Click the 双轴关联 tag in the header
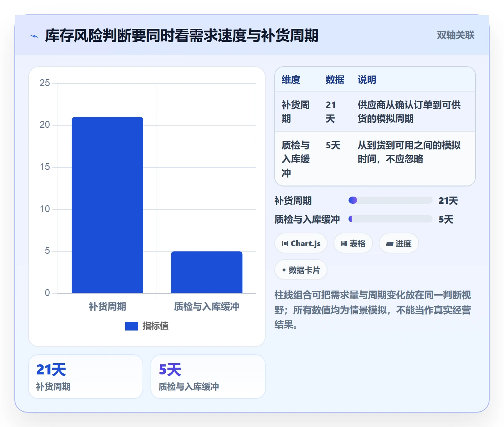504x427 pixels. (455, 35)
